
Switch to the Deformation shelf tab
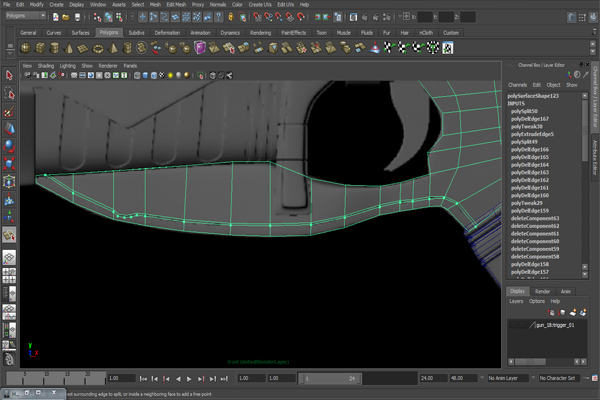167,33
